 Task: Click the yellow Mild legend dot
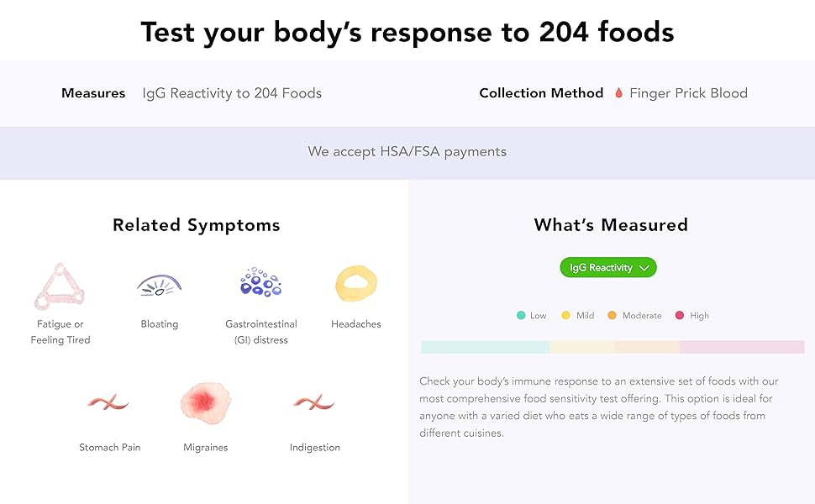(566, 316)
